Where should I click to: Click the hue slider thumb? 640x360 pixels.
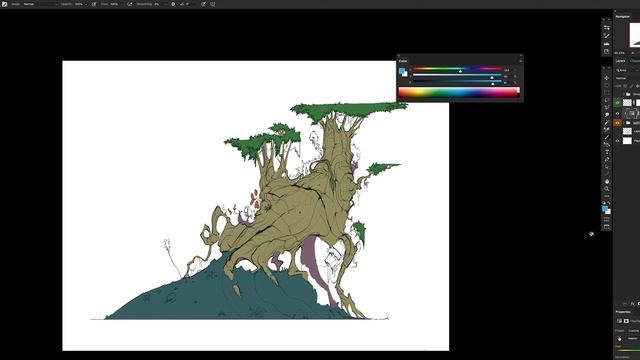[x=460, y=71]
